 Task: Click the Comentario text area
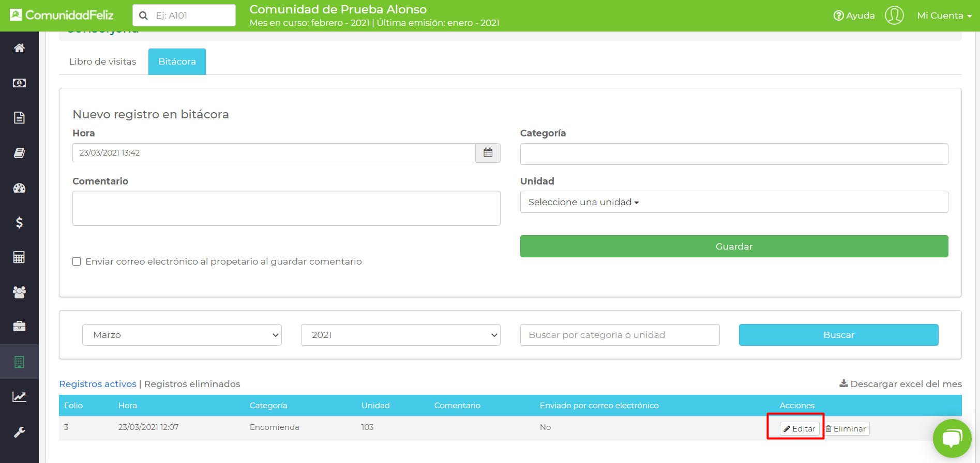click(286, 208)
